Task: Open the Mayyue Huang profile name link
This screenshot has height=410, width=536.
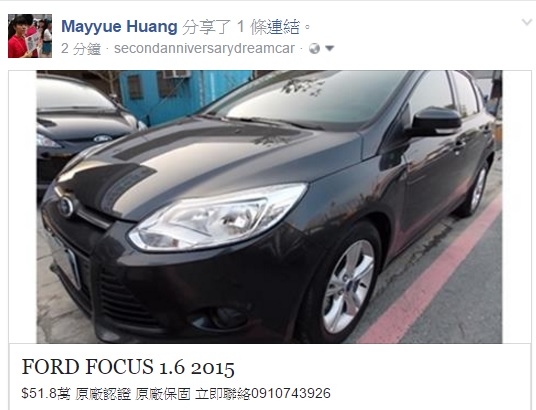Action: click(119, 27)
